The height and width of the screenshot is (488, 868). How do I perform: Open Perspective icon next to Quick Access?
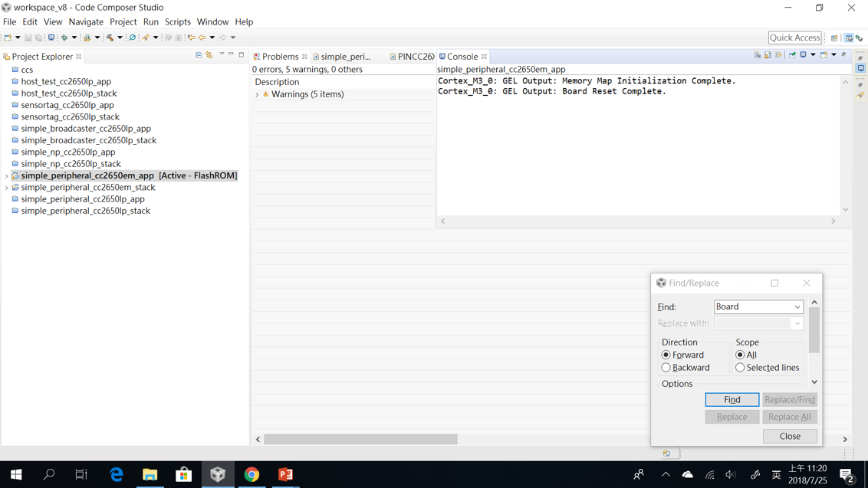(834, 38)
